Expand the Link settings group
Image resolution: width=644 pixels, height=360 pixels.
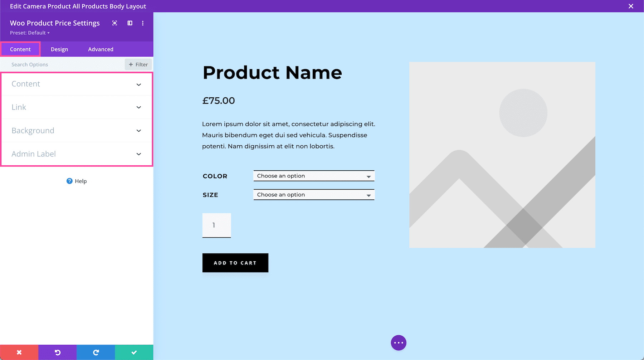pyautogui.click(x=76, y=107)
